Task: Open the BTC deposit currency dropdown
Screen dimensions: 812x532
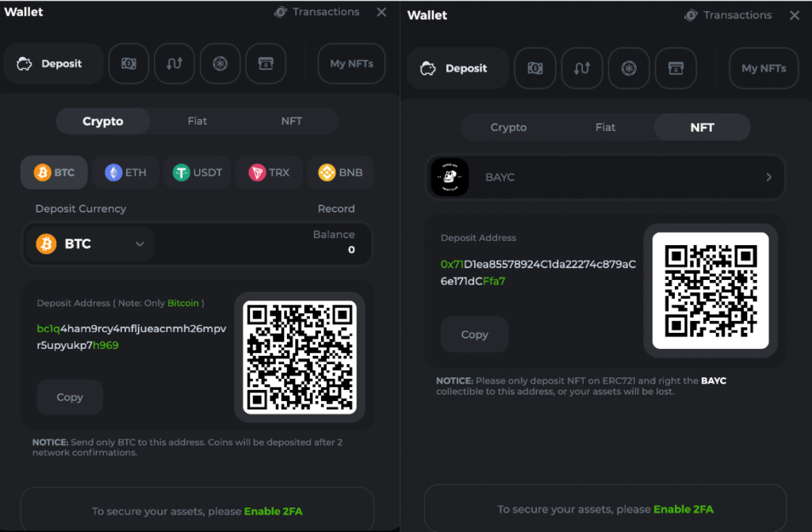Action: click(90, 244)
